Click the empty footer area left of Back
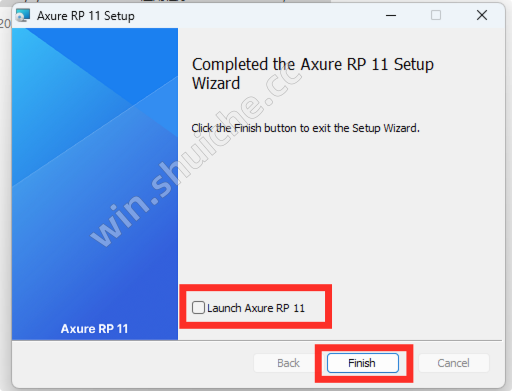 point(133,363)
